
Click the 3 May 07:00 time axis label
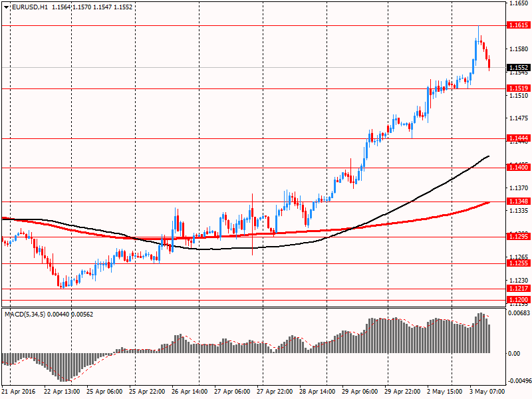[487, 392]
